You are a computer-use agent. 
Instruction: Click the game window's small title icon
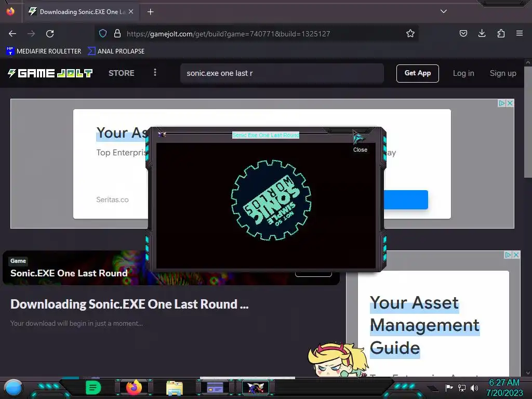[162, 135]
